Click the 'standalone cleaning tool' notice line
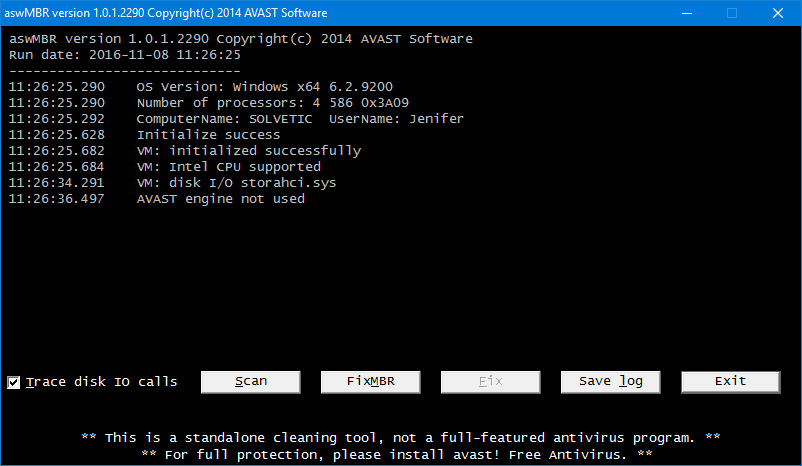Screen dimensions: 802x466 [x=400, y=438]
